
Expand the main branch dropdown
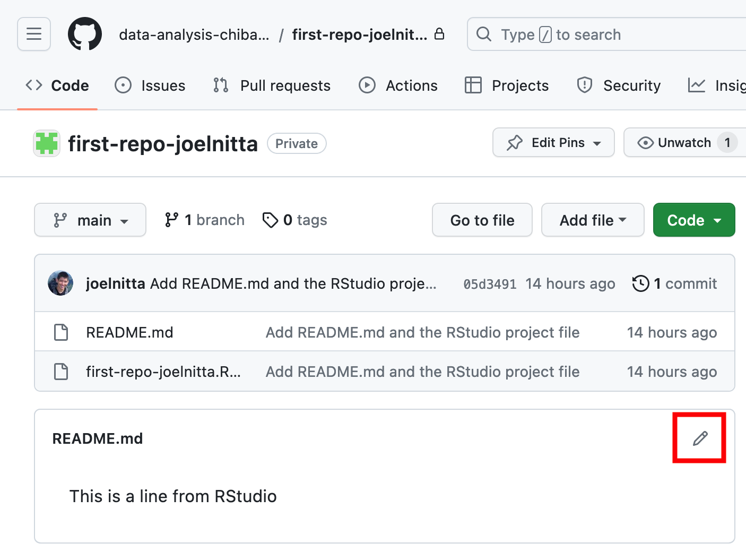90,220
